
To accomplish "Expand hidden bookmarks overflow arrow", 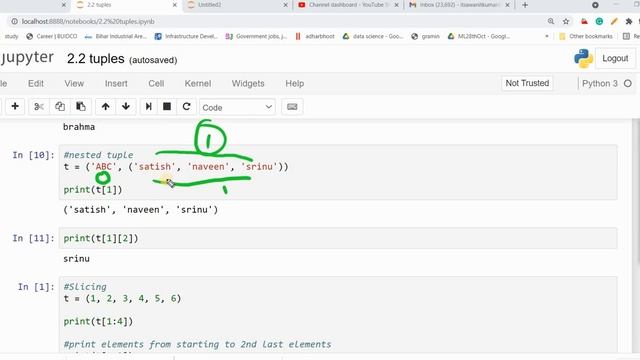I will (547, 36).
